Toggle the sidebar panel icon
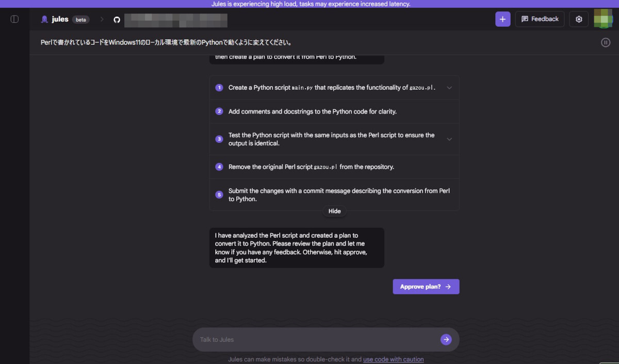 click(x=14, y=19)
